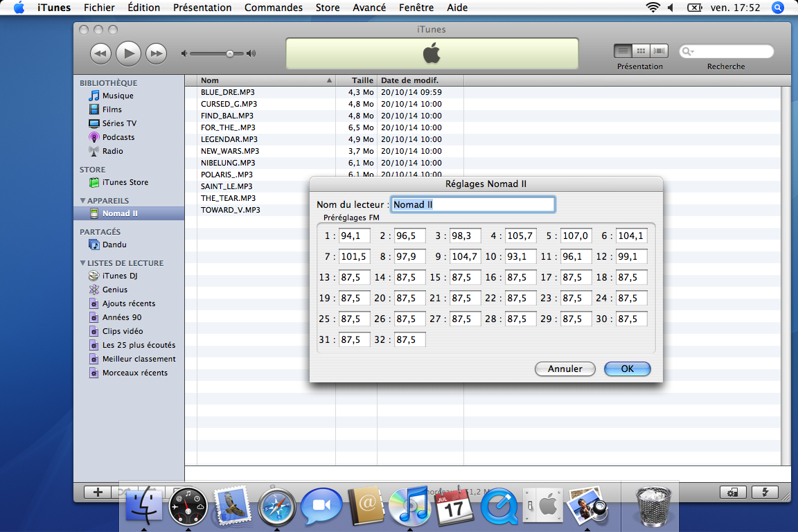Click the device settings button at bottom right
This screenshot has height=532, width=798.
[x=732, y=492]
